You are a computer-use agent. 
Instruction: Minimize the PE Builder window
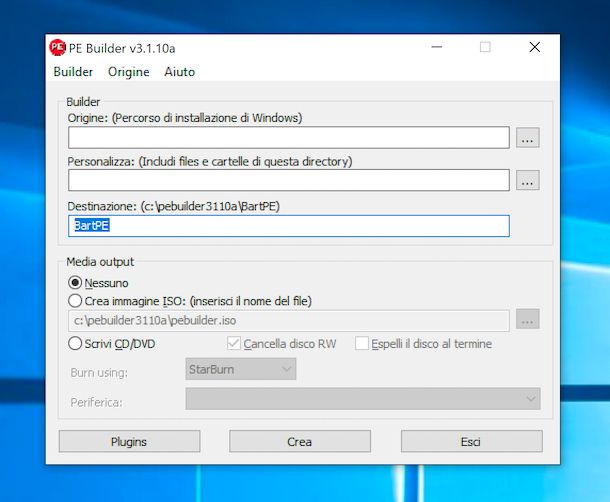pos(437,47)
